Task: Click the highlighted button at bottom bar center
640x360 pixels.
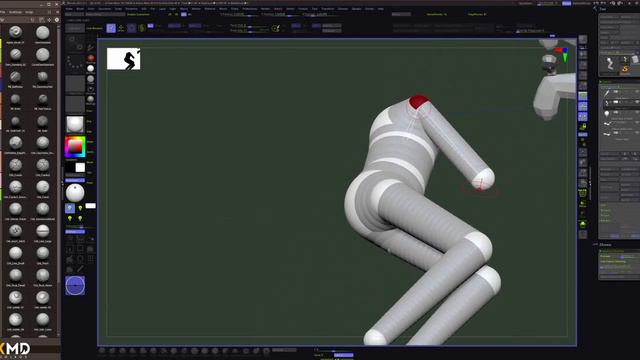Action: (x=344, y=355)
